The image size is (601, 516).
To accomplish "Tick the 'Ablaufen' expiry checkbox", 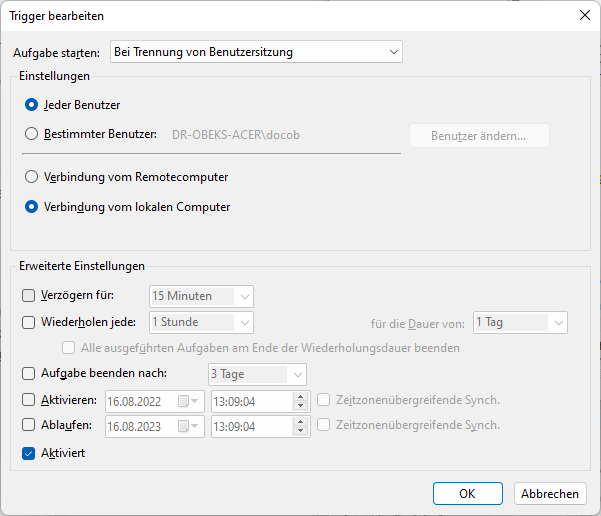I will pos(28,425).
